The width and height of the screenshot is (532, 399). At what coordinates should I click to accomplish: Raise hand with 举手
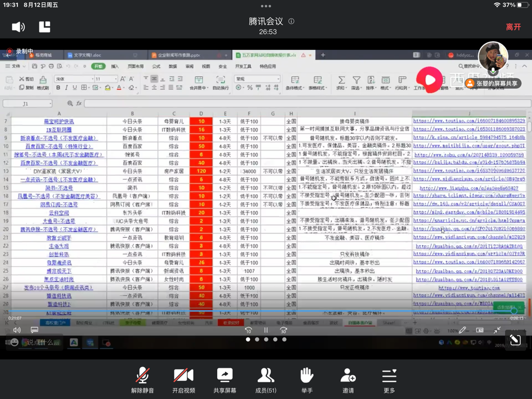pyautogui.click(x=307, y=380)
